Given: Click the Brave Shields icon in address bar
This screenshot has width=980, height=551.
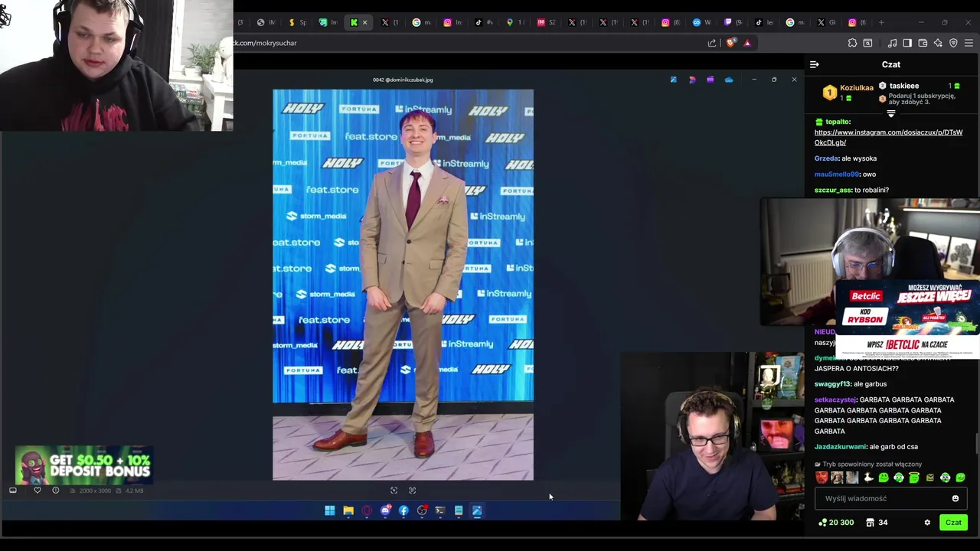Looking at the screenshot, I should pos(730,43).
